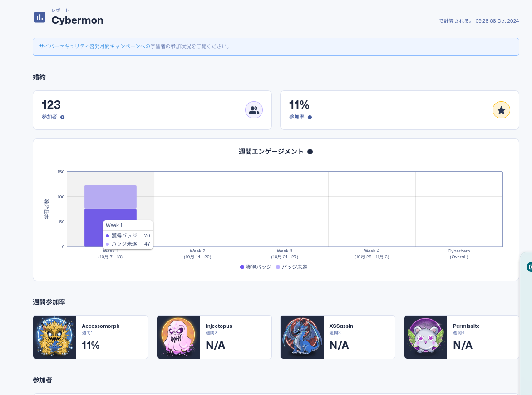Click the timestamp 09:28 08 Oct 2024

(x=497, y=21)
